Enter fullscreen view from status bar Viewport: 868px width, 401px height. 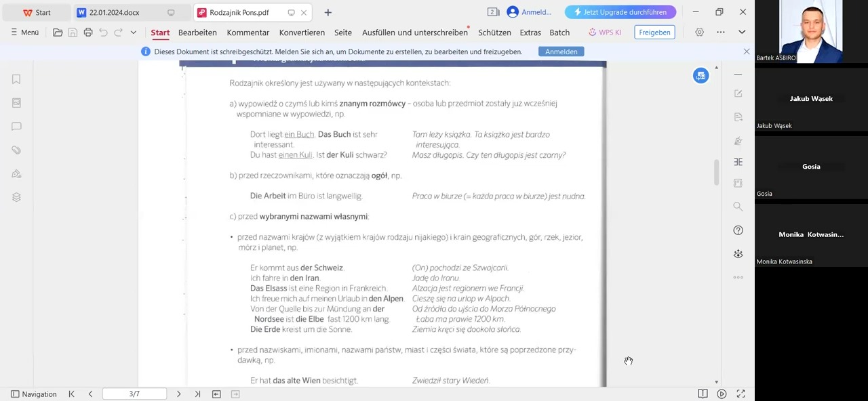[741, 394]
